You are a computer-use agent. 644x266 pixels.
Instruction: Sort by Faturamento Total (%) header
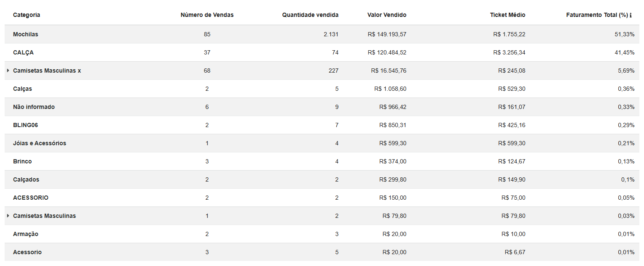(597, 15)
